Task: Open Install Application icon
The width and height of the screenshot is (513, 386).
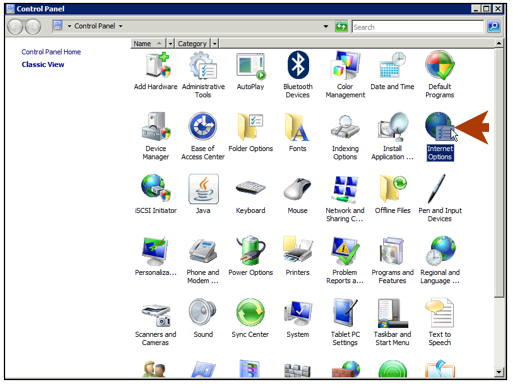Action: click(392, 137)
